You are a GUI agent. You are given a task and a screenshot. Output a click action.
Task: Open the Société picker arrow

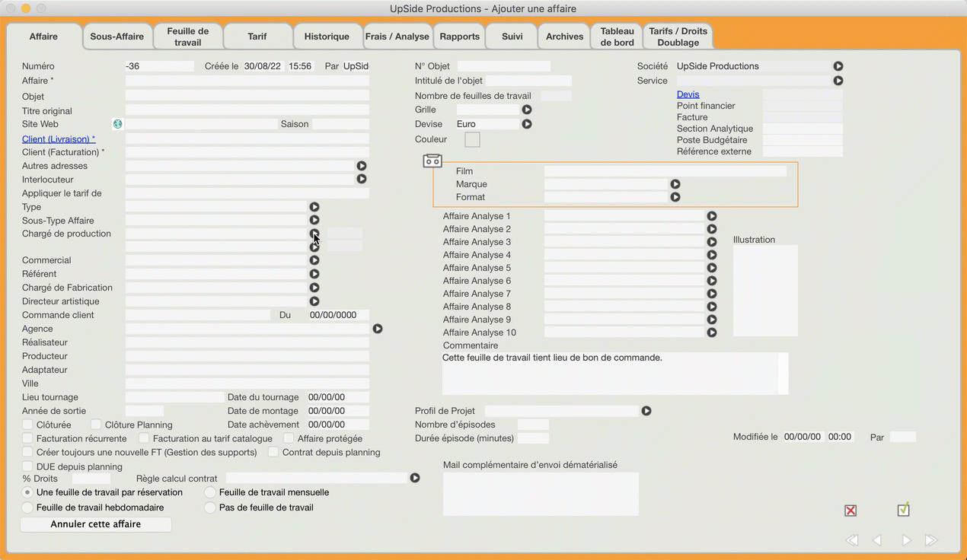click(x=838, y=66)
